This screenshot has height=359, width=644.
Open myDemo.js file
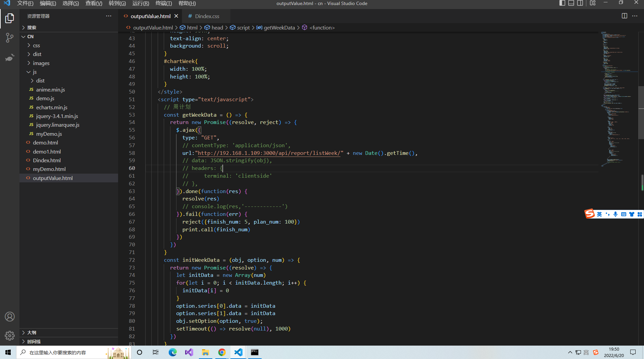tap(69, 134)
